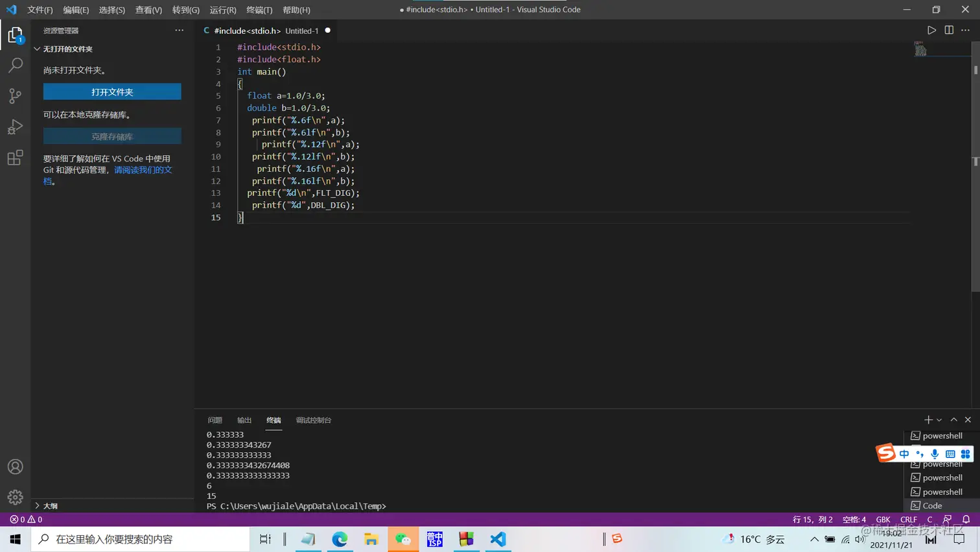Screen dimensions: 980x552
Task: Close the terminal panel
Action: pyautogui.click(x=968, y=420)
